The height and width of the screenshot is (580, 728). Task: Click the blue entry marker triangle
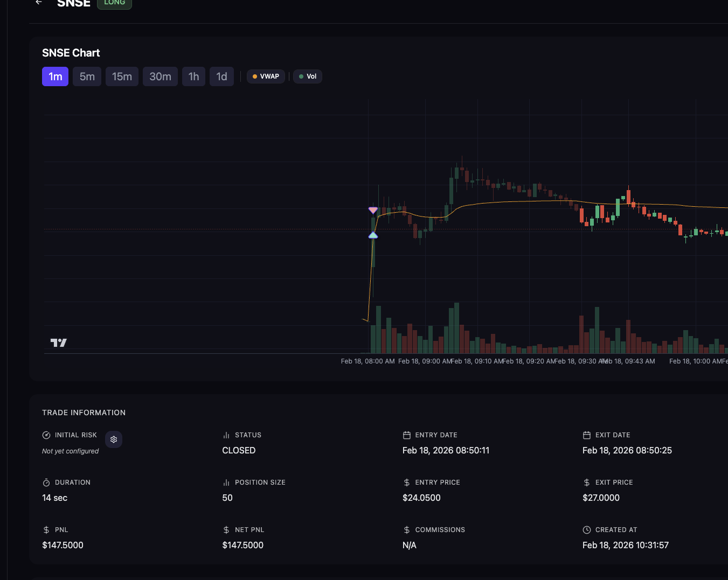pyautogui.click(x=373, y=235)
